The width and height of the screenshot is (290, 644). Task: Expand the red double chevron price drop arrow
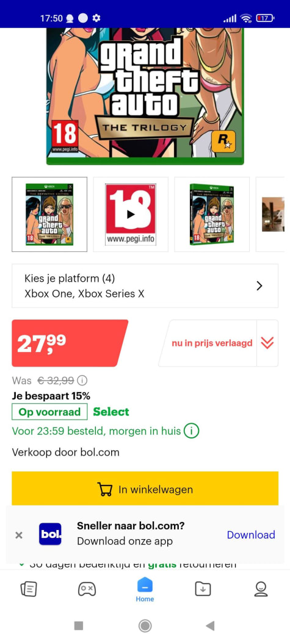pos(267,343)
